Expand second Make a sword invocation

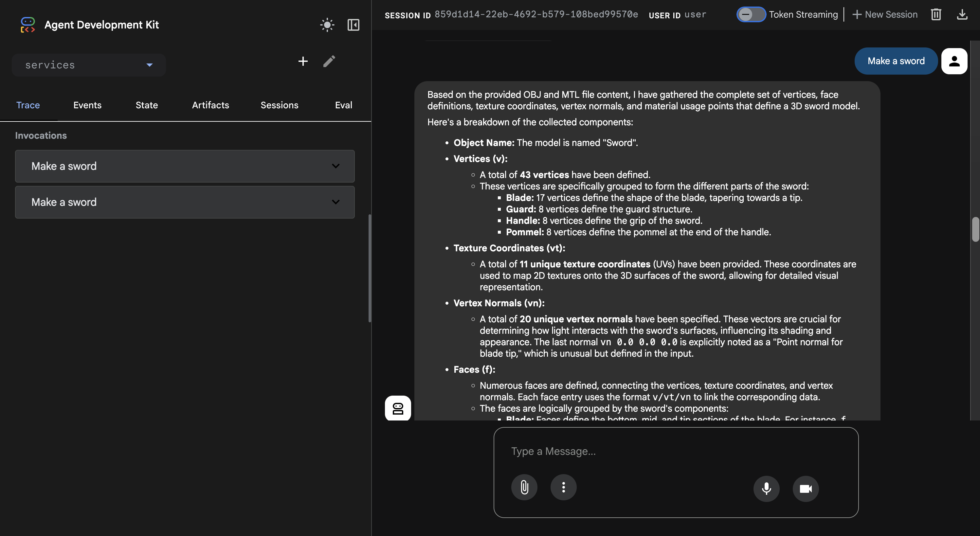point(185,202)
